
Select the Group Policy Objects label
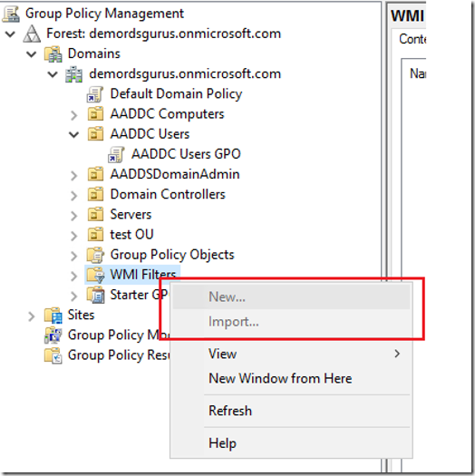tap(172, 255)
